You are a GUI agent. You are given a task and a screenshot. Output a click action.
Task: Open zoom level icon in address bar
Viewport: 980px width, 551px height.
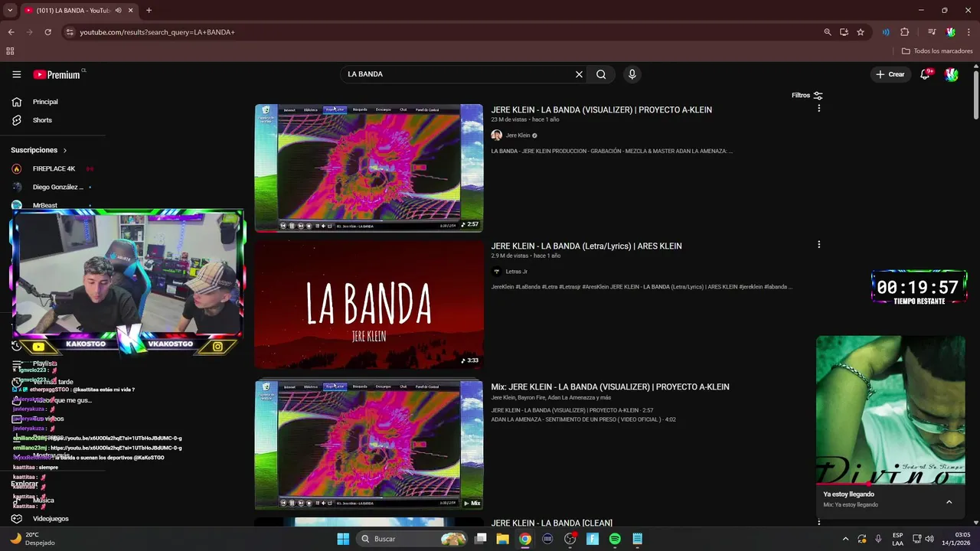click(827, 32)
